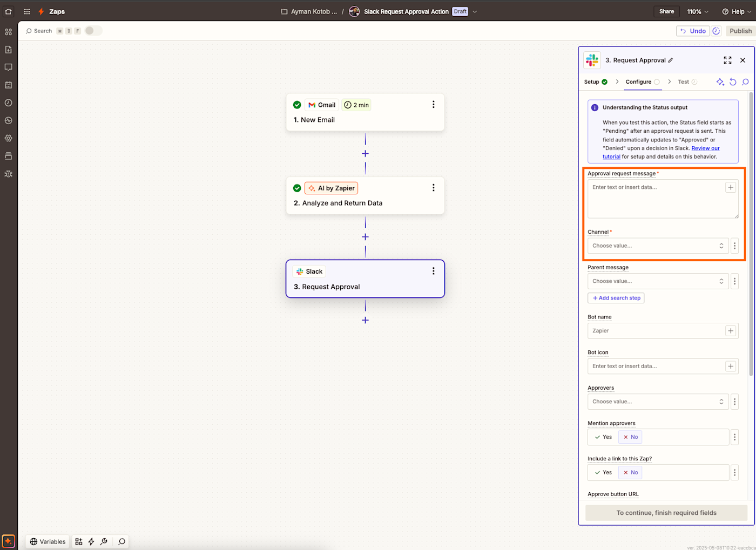Click the Bot name field
This screenshot has height=550, width=756.
663,331
